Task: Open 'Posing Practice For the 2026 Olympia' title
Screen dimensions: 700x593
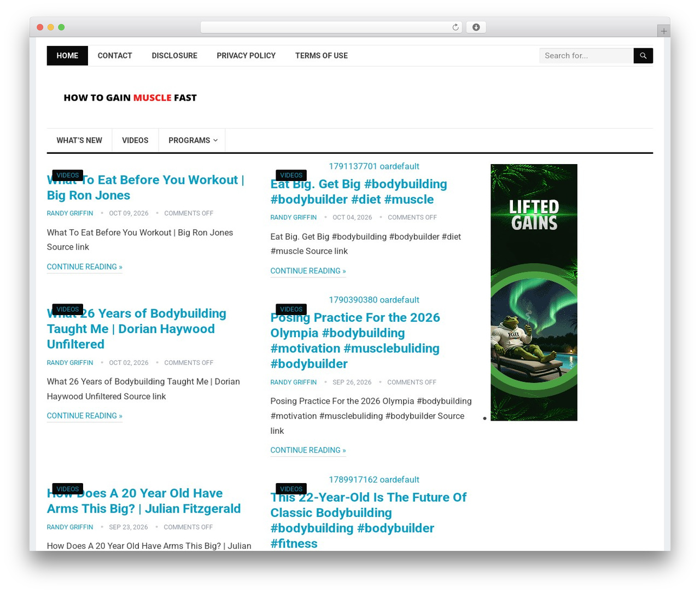Action: coord(355,341)
